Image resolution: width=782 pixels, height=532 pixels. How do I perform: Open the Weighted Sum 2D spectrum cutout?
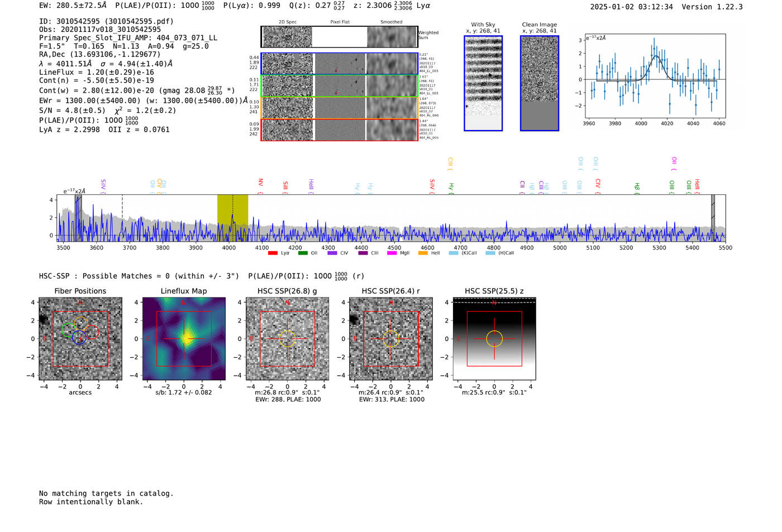[x=339, y=37]
